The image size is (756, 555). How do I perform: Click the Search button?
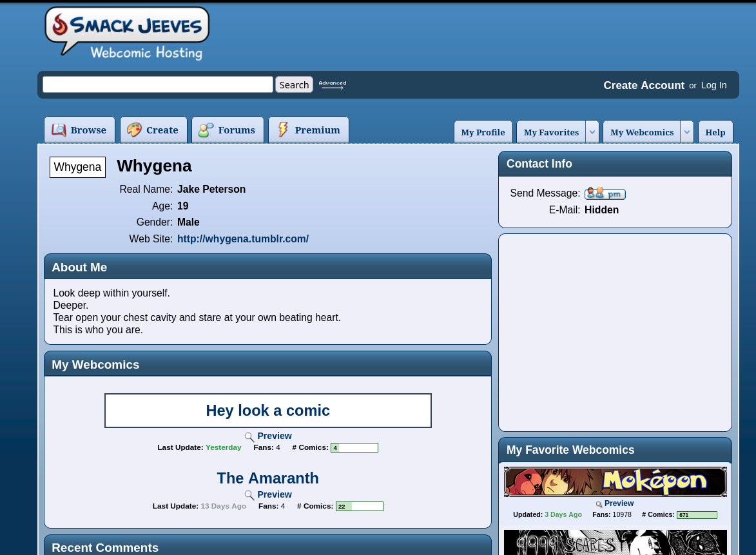click(x=294, y=85)
